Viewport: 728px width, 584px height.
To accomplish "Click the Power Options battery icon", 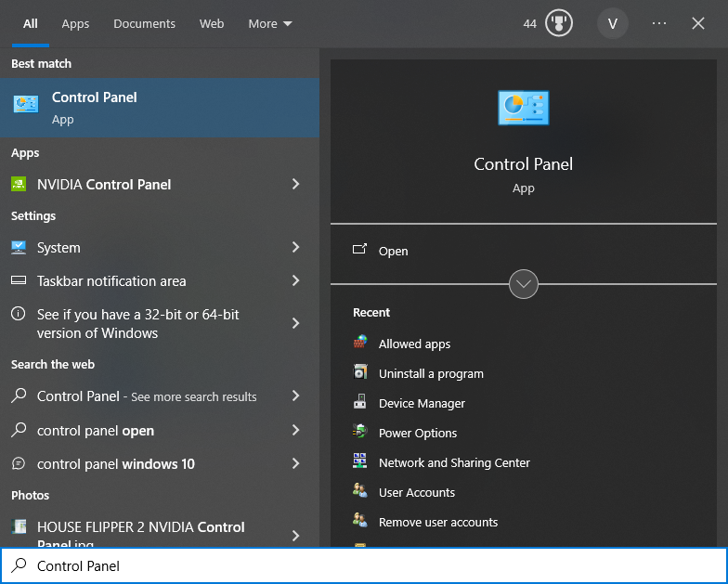I will (x=360, y=432).
